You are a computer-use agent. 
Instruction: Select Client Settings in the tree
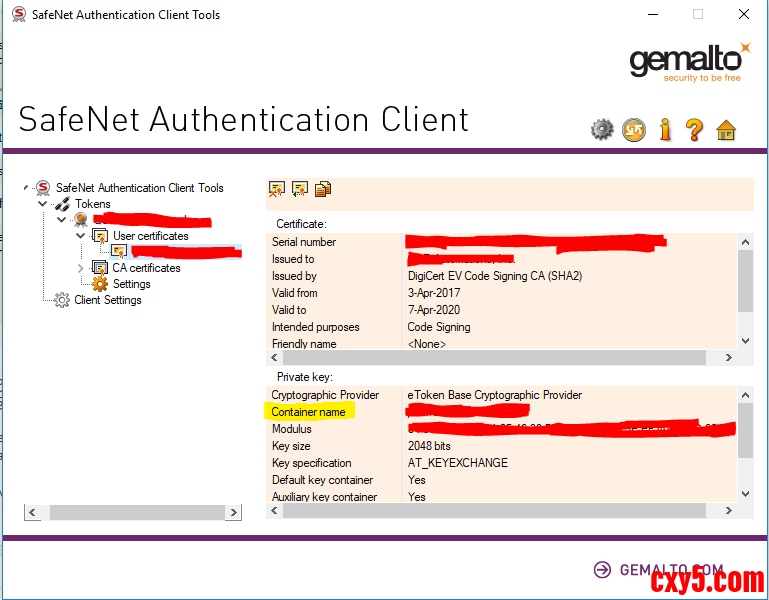click(107, 300)
